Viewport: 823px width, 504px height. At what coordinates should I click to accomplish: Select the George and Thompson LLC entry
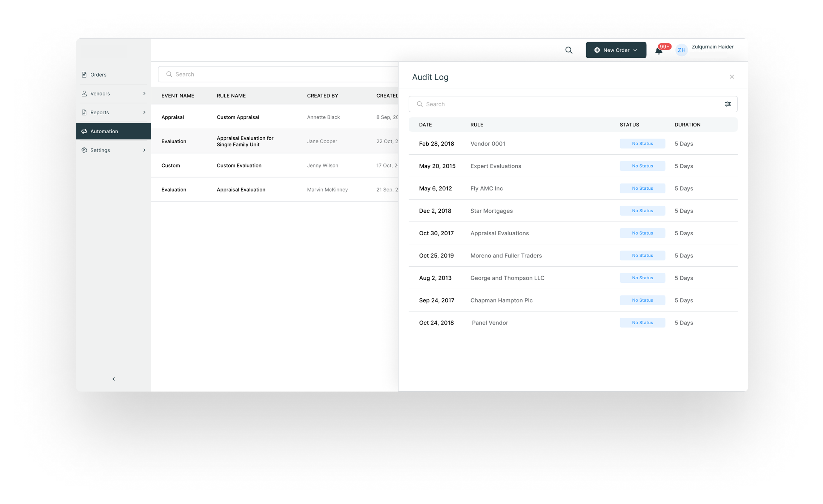[x=507, y=278]
